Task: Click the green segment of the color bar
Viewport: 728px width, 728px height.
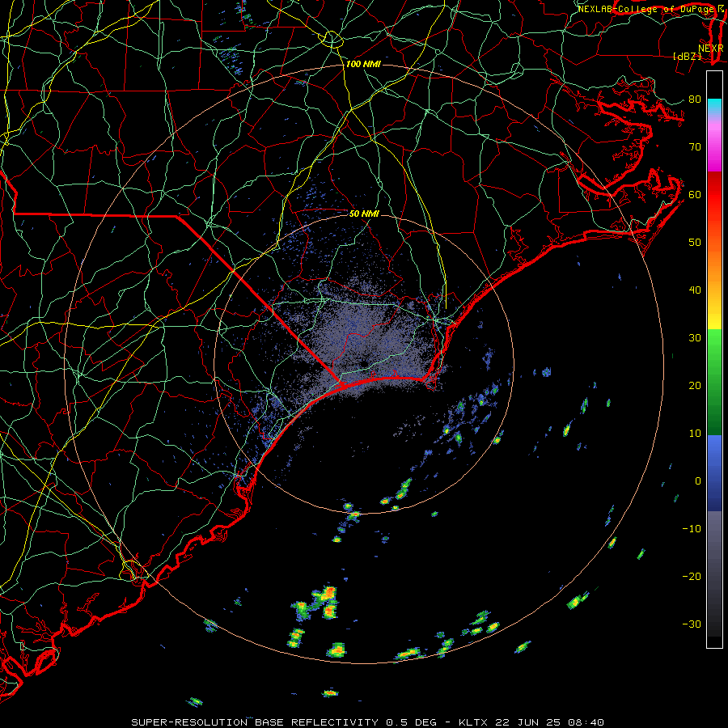Action: coord(714,382)
